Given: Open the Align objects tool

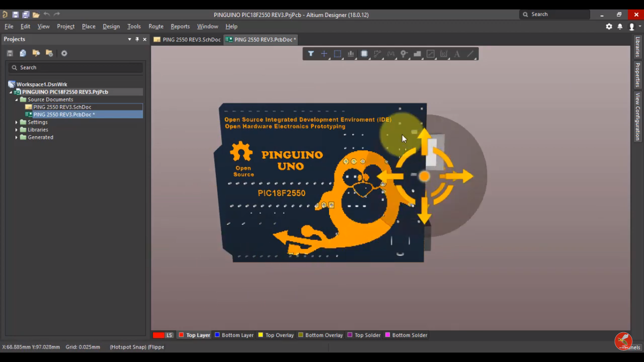Looking at the screenshot, I should tap(351, 54).
